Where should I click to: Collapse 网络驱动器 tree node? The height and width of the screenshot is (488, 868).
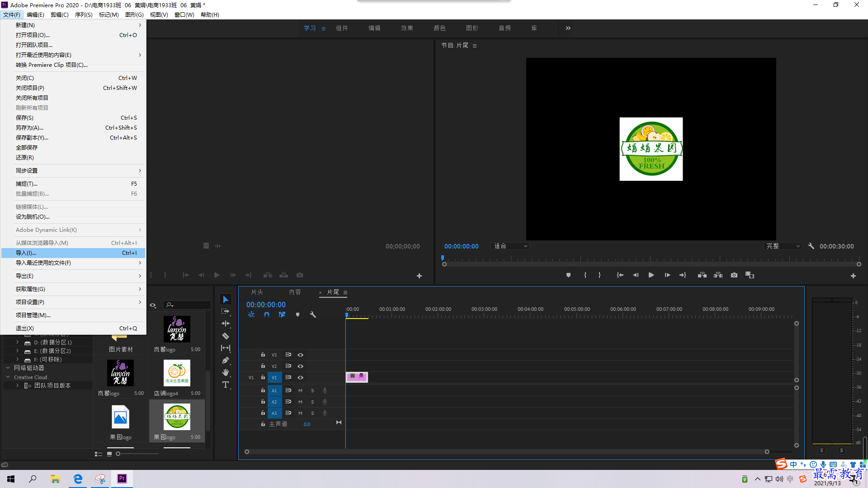(x=8, y=368)
